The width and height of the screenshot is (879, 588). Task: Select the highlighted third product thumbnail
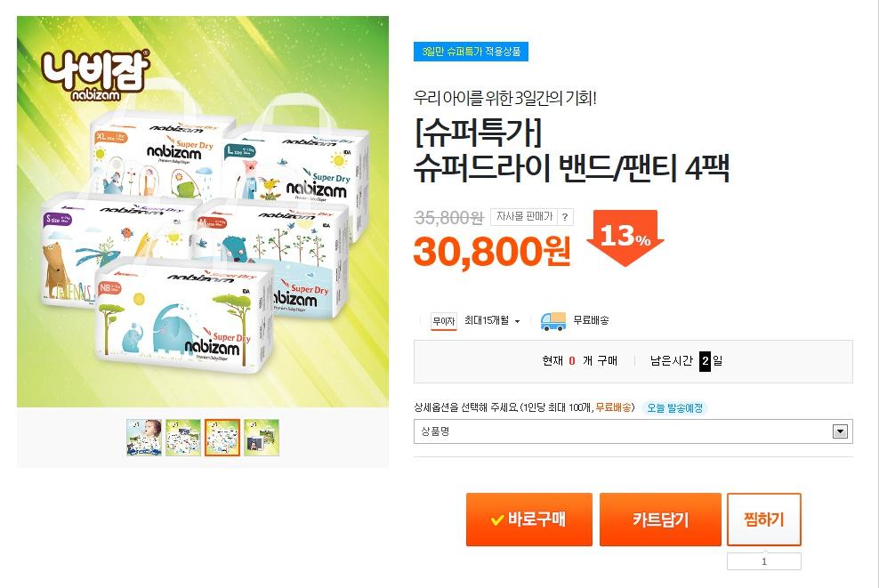222,437
